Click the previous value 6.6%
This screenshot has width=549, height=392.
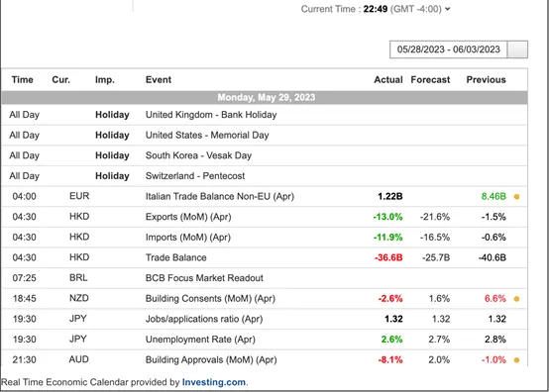(x=495, y=299)
